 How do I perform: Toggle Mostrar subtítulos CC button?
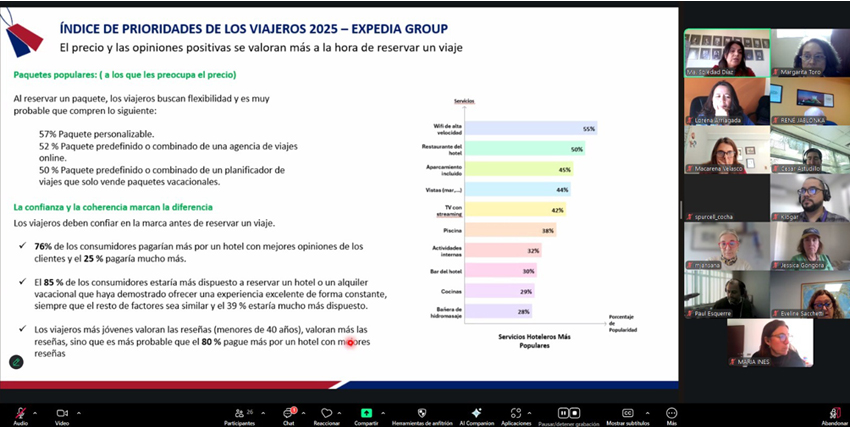point(628,412)
